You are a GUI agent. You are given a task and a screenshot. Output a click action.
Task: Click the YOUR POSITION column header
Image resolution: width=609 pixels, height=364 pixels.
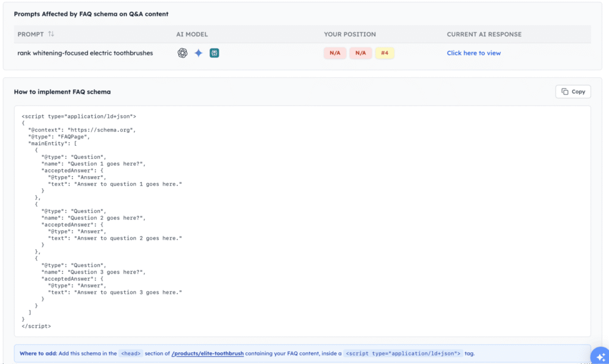tap(350, 34)
